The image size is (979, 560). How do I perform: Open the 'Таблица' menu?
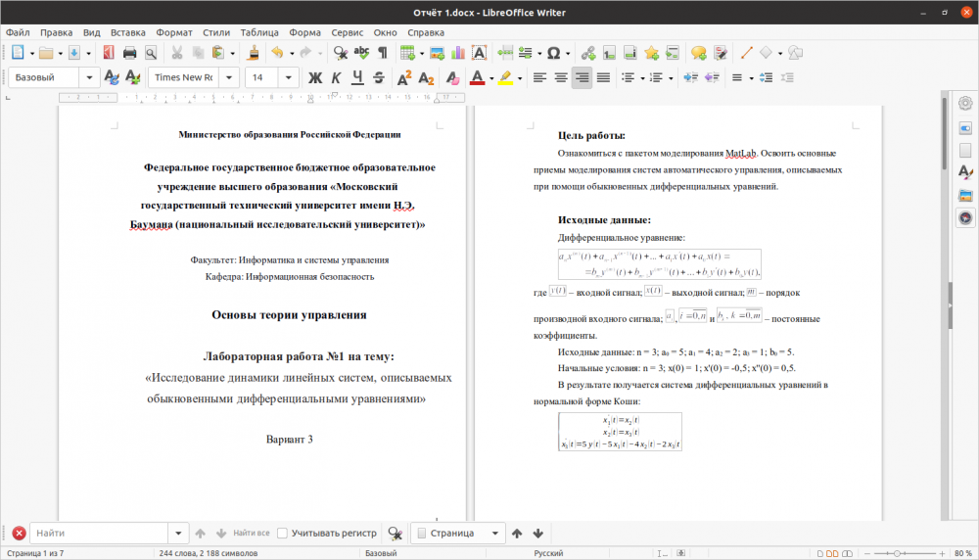tap(258, 32)
